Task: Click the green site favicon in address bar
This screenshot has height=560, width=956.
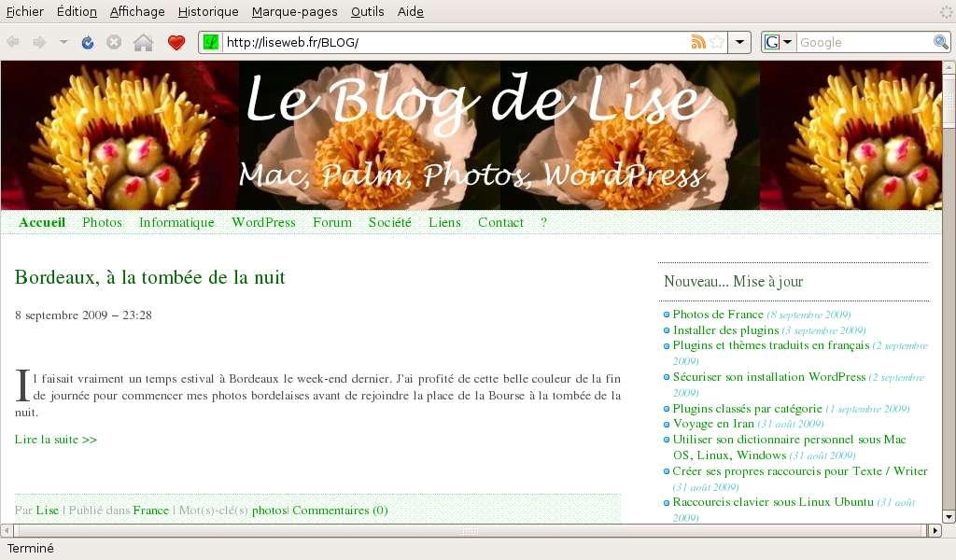Action: (x=211, y=42)
